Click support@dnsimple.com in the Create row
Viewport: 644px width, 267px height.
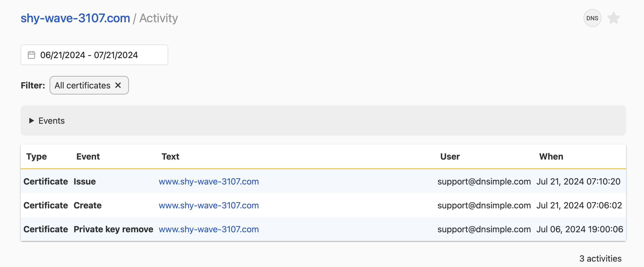pyautogui.click(x=484, y=205)
